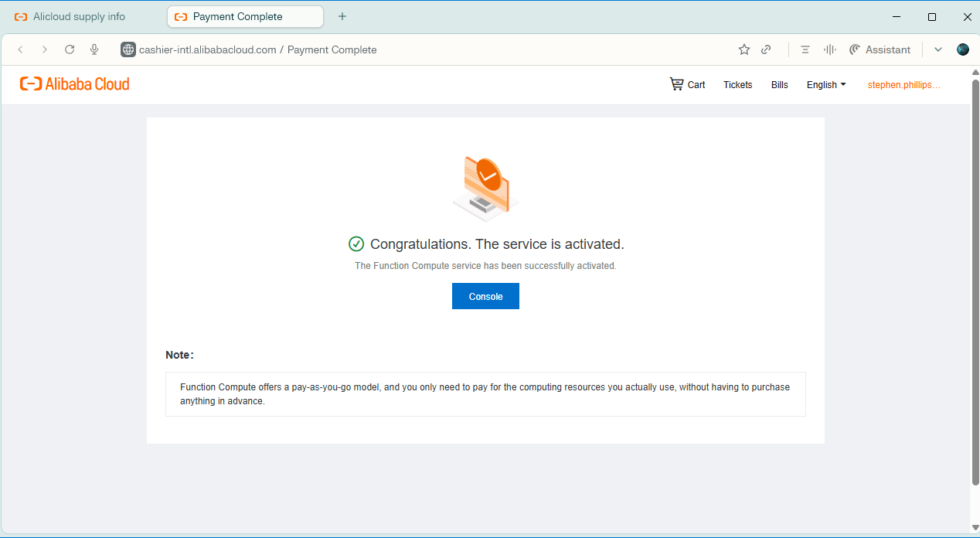
Task: Go to Tickets page
Action: pos(737,85)
